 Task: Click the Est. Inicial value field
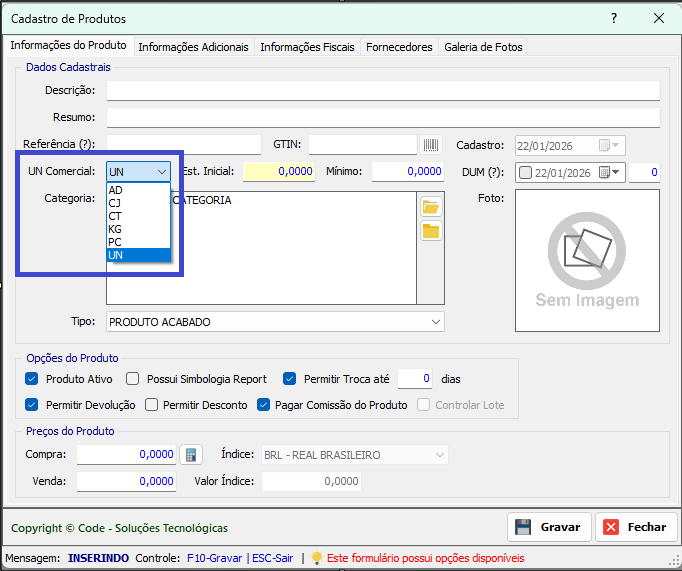click(x=279, y=172)
